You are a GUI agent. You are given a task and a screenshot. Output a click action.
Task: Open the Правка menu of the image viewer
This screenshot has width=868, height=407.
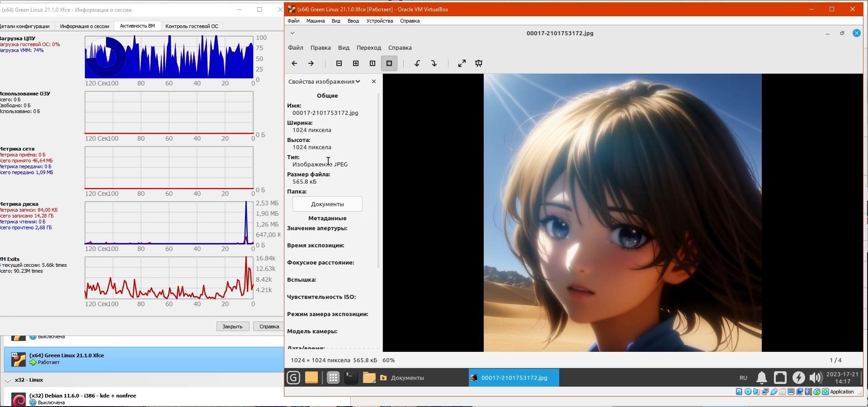tap(321, 47)
